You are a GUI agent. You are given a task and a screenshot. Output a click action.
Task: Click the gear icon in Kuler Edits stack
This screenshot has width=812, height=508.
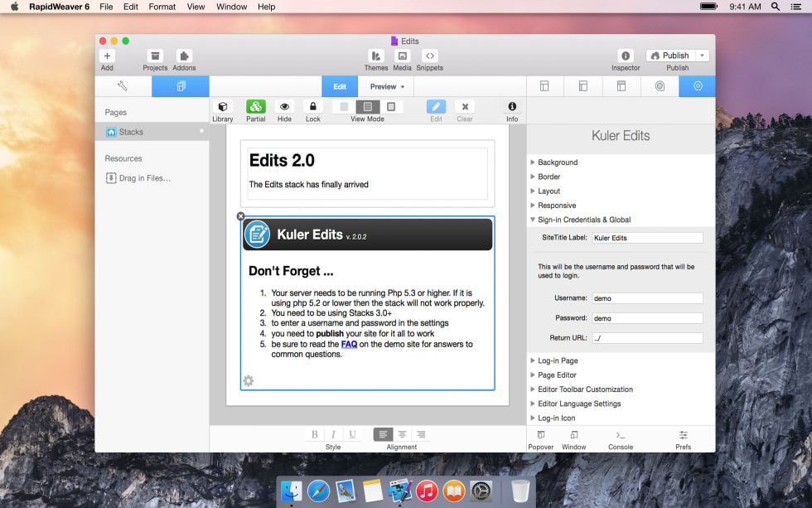[x=249, y=381]
